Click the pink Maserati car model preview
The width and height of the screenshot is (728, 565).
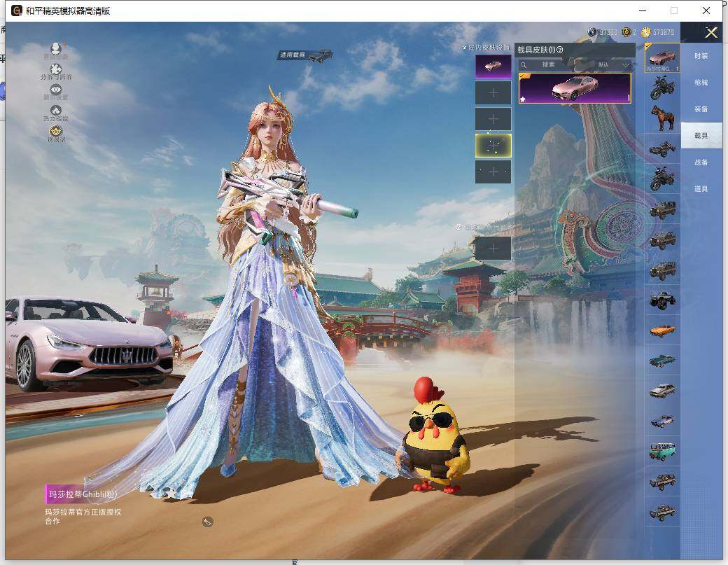(x=88, y=344)
